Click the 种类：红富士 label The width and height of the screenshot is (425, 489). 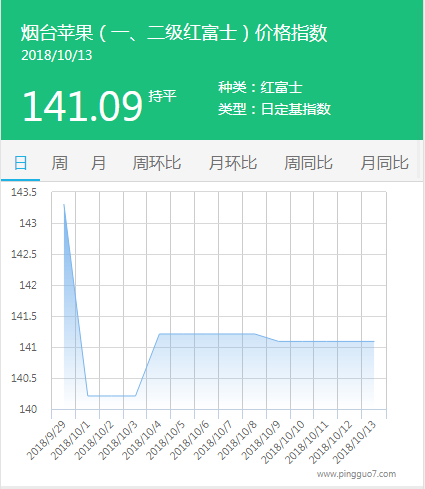coord(260,88)
